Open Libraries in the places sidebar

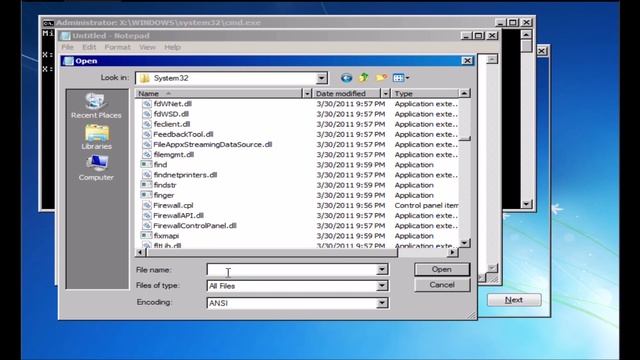(96, 137)
